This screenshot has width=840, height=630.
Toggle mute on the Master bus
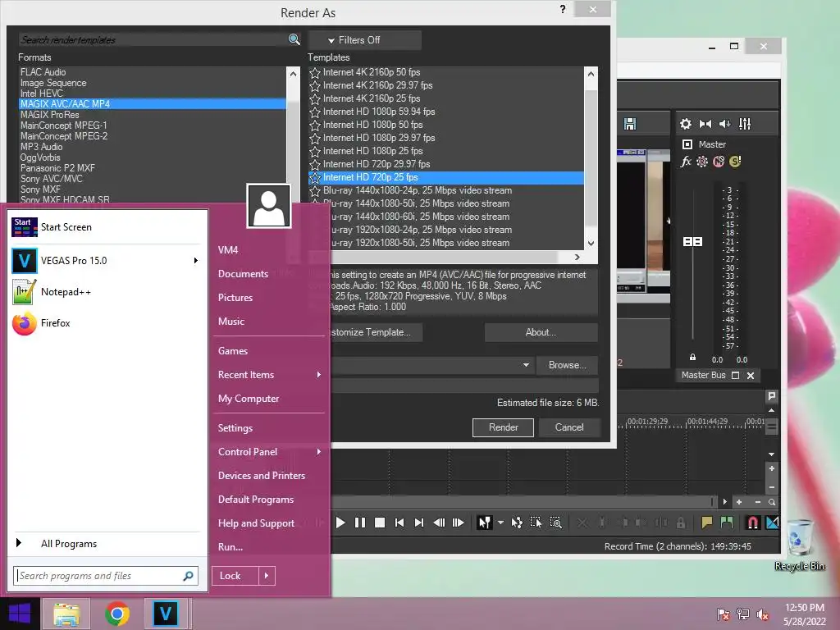[x=719, y=162]
